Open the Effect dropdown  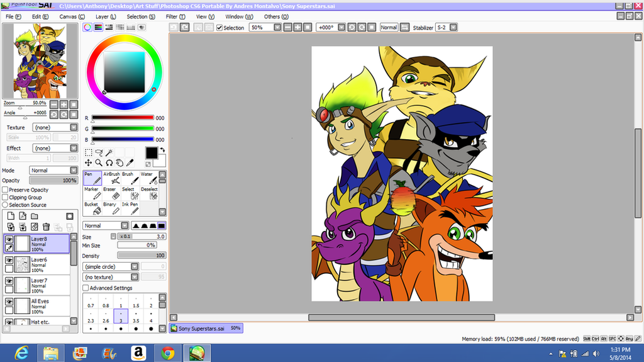[55, 148]
